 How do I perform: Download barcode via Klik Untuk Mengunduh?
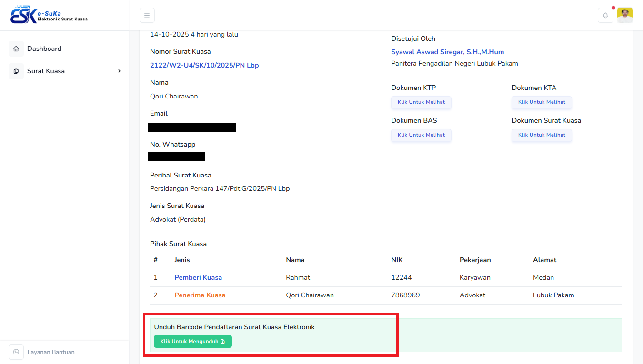[x=192, y=342]
